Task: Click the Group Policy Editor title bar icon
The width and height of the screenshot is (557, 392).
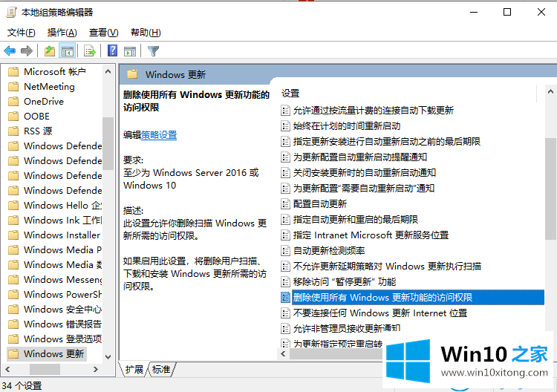Action: click(11, 12)
